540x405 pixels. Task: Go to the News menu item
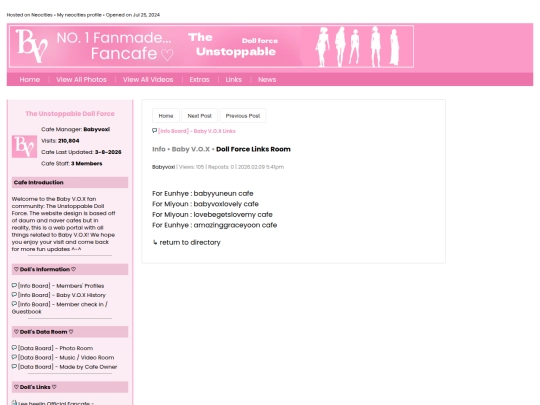(x=267, y=80)
